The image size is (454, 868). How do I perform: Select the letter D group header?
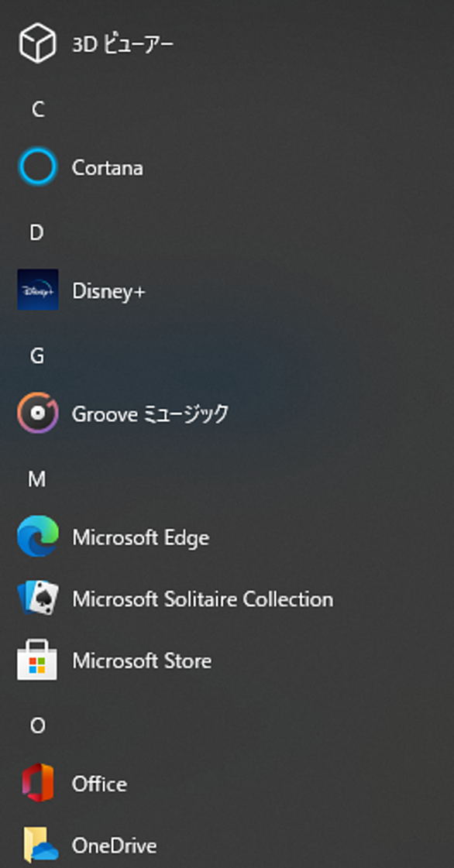36,233
